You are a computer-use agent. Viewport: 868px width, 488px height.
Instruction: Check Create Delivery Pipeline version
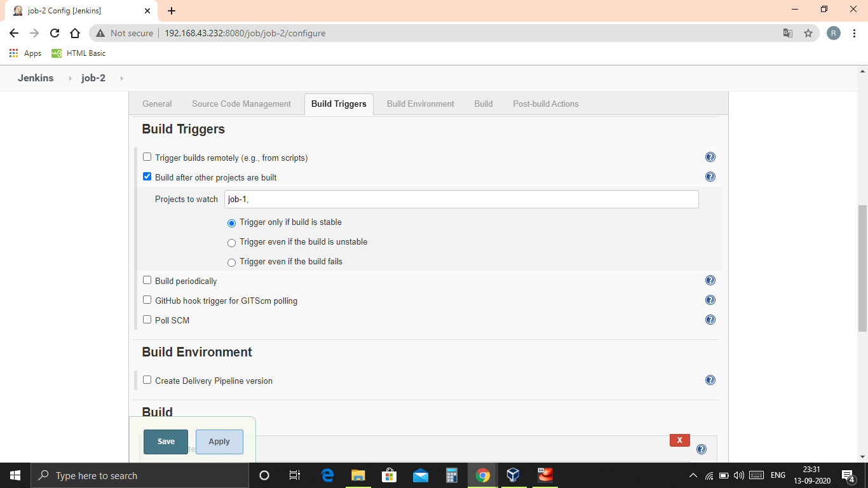(x=147, y=380)
